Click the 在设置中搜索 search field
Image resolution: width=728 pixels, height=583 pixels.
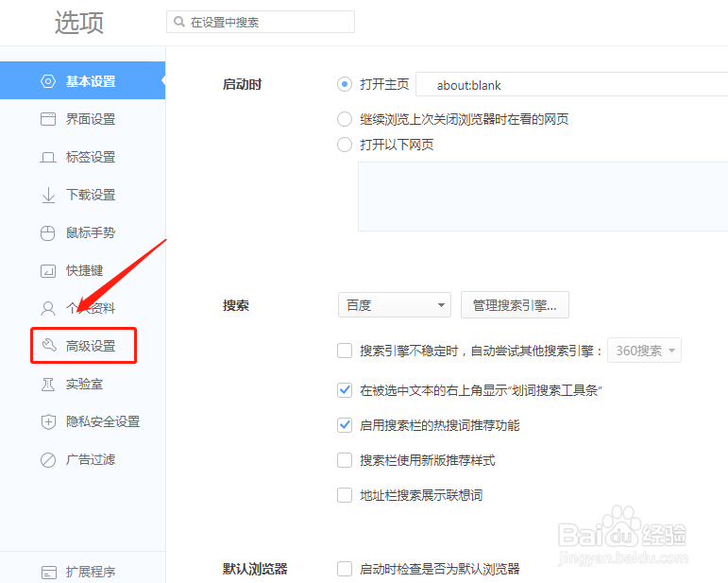[261, 22]
